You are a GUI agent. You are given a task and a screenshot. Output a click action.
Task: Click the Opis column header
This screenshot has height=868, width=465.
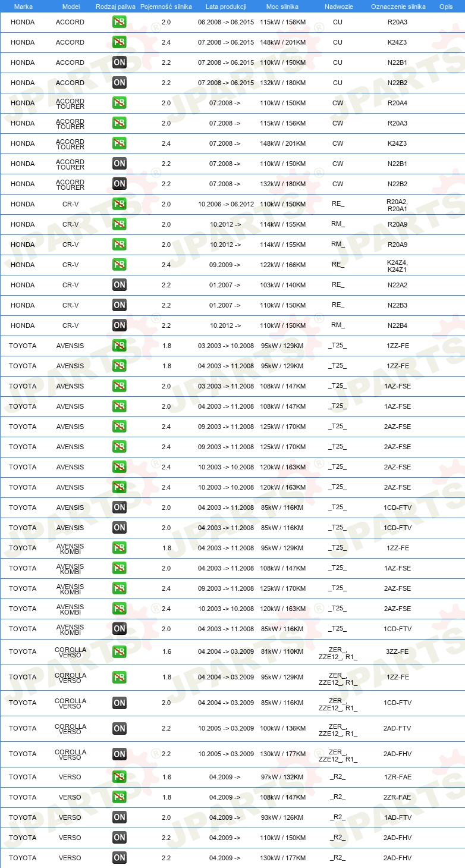(x=445, y=7)
